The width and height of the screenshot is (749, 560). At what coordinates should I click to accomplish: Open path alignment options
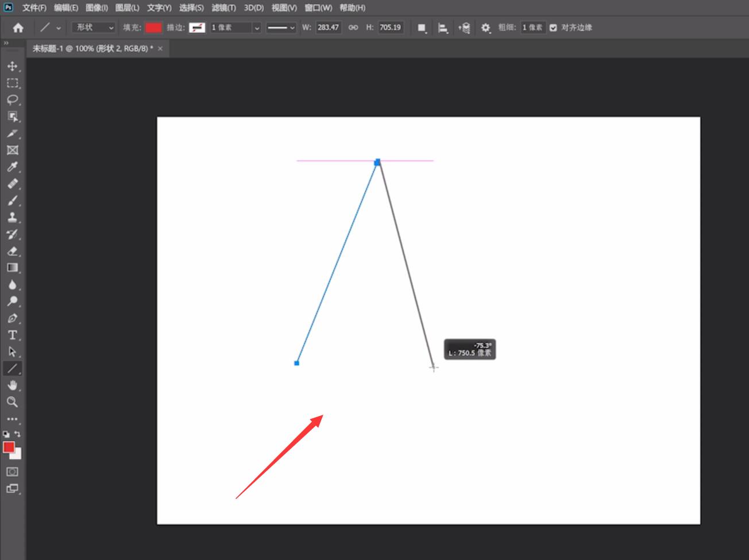443,28
